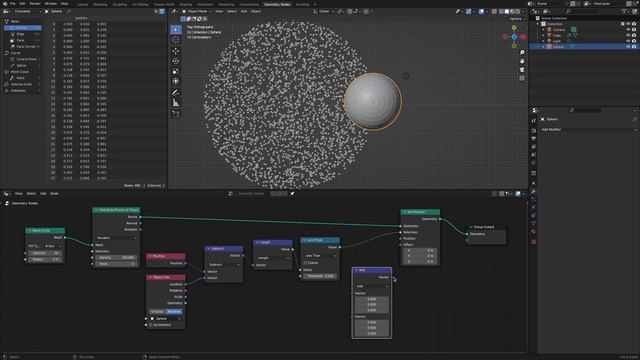Adjust the Density field in Distribute Points node
Viewport: 640px width, 360px height.
116,258
